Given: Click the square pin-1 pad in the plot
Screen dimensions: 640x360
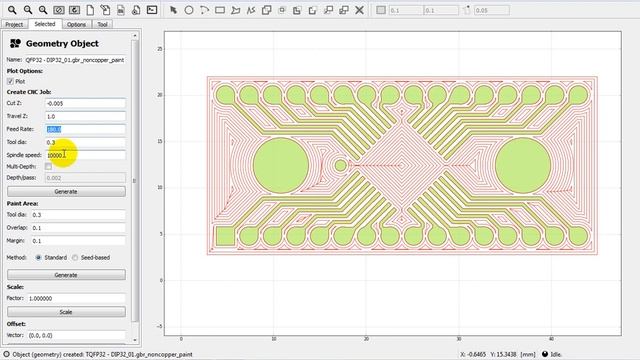Looking at the screenshot, I should tap(225, 236).
